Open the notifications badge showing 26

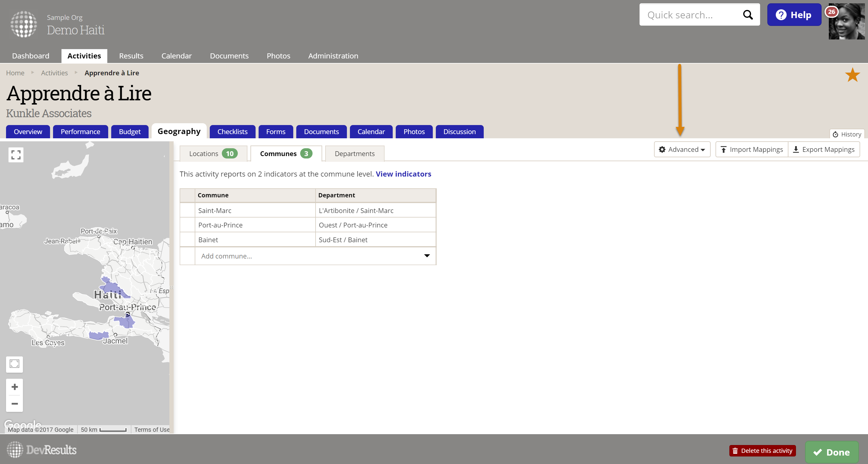pyautogui.click(x=831, y=12)
